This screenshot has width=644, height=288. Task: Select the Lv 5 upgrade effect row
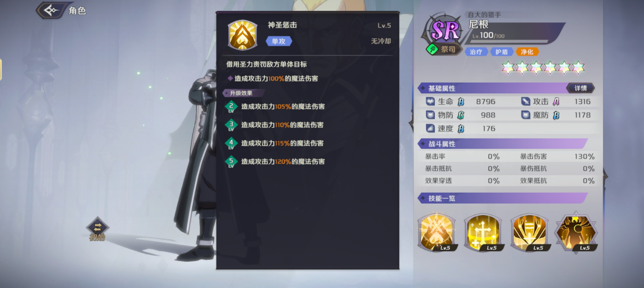pos(276,161)
